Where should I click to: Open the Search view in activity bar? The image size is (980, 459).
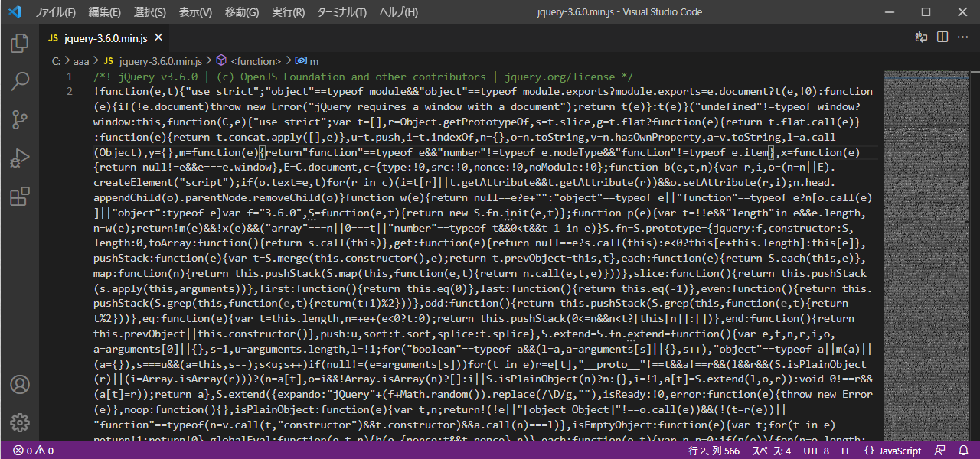(20, 80)
